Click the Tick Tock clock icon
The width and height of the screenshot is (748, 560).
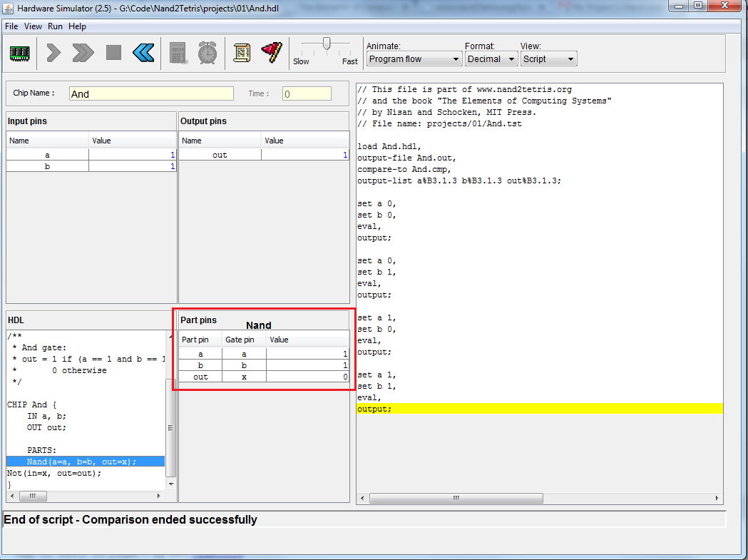(208, 53)
